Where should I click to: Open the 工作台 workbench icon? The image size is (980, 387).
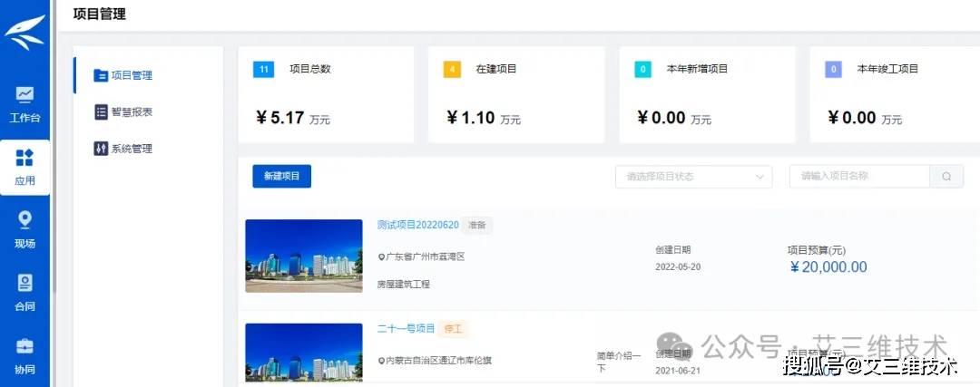25,95
